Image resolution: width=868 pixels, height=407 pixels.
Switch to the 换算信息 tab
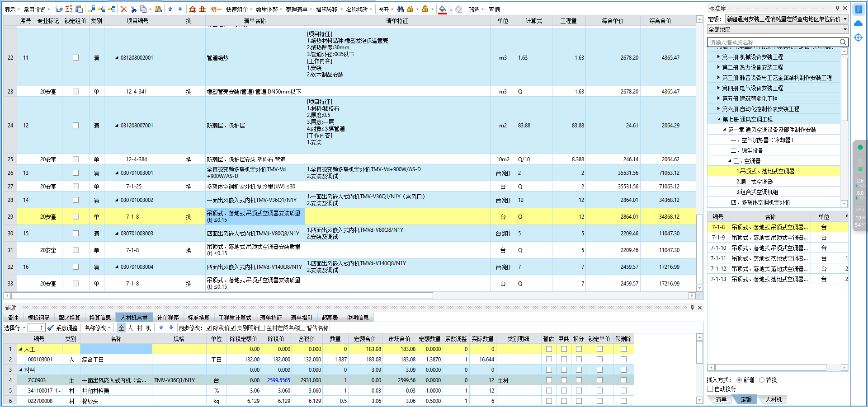tap(100, 318)
